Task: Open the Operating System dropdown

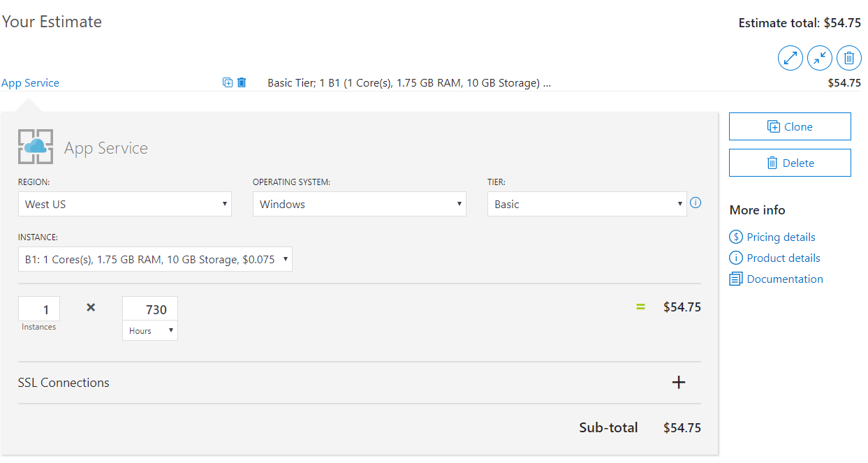Action: [x=360, y=204]
